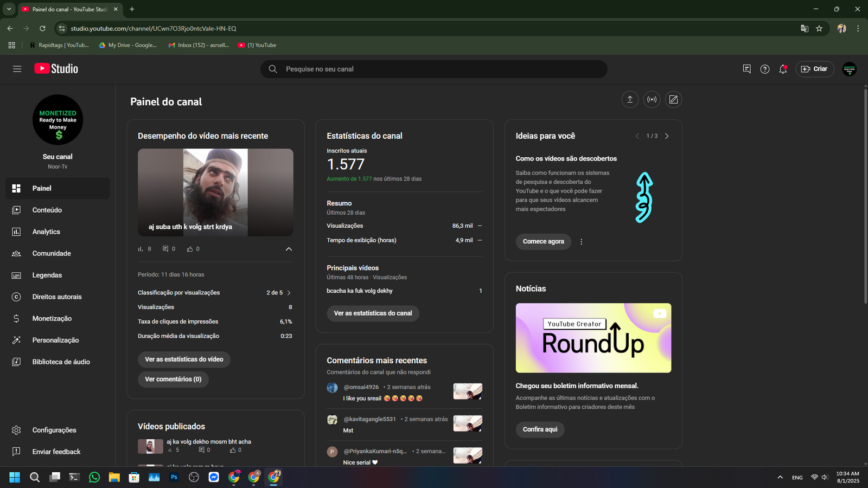
Task: Open latest video thumbnail aj suba uth
Action: pos(215,192)
